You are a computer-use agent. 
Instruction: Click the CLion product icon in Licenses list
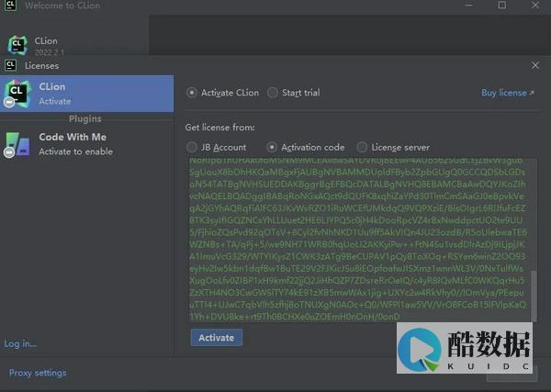click(17, 94)
